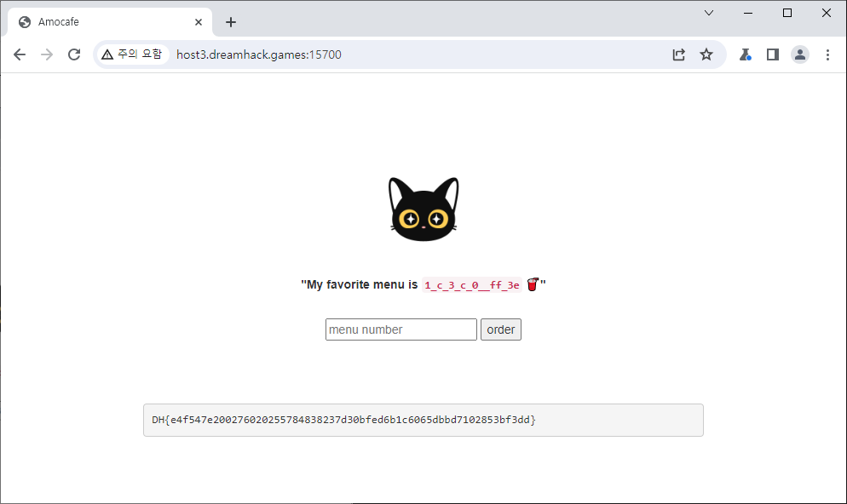Reload the current page

coord(74,54)
